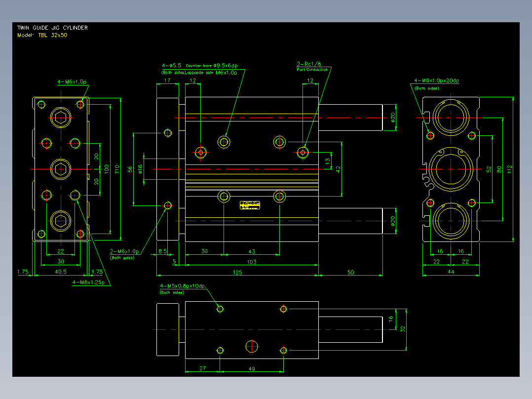This screenshot has height=399, width=532.
Task: Click the '52' dimension in right view
Action: point(489,169)
